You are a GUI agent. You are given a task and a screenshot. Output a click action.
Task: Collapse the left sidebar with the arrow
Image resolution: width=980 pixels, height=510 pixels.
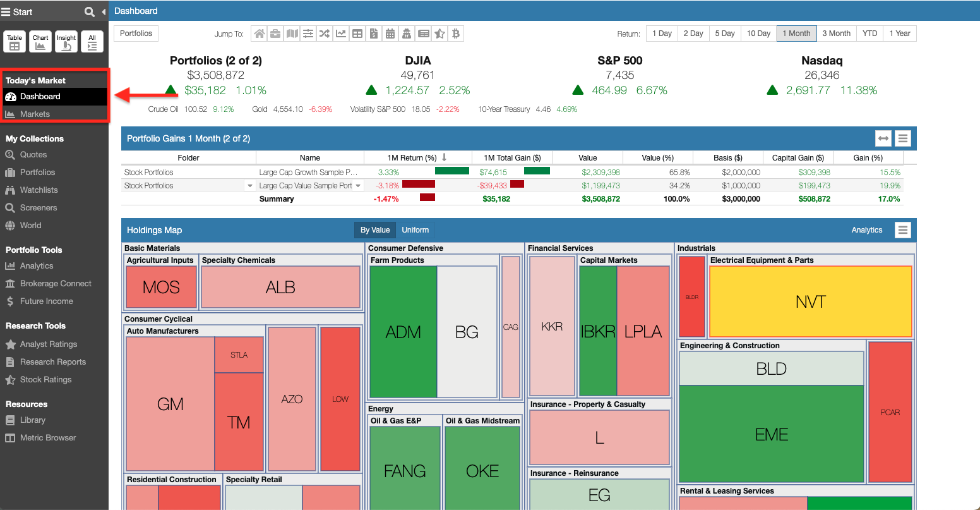point(104,12)
